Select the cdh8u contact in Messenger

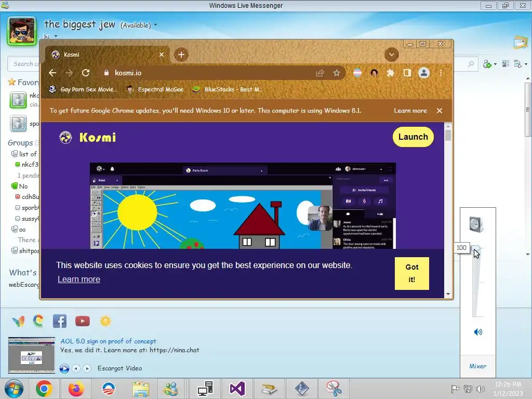(x=27, y=197)
